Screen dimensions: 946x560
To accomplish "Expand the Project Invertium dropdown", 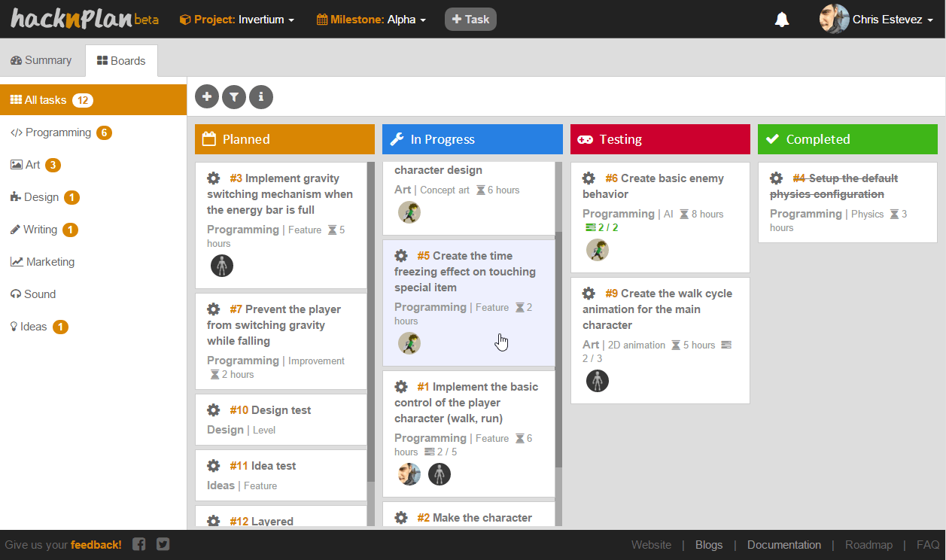I will (237, 20).
